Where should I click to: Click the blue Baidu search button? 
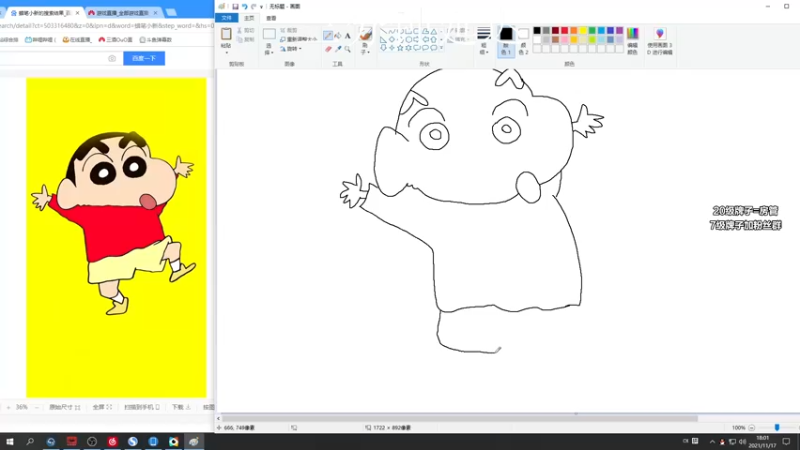coord(144,58)
